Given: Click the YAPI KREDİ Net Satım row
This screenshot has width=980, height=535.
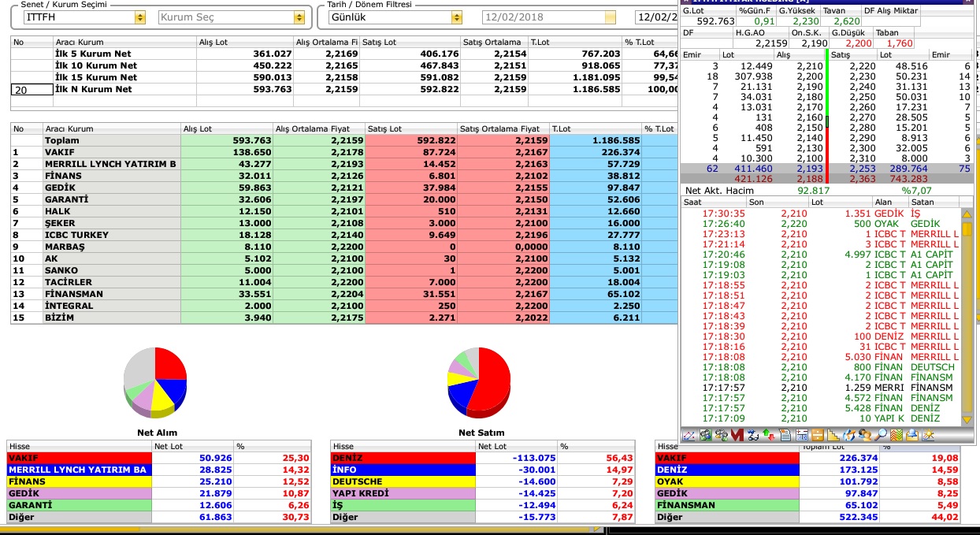Looking at the screenshot, I should click(482, 493).
